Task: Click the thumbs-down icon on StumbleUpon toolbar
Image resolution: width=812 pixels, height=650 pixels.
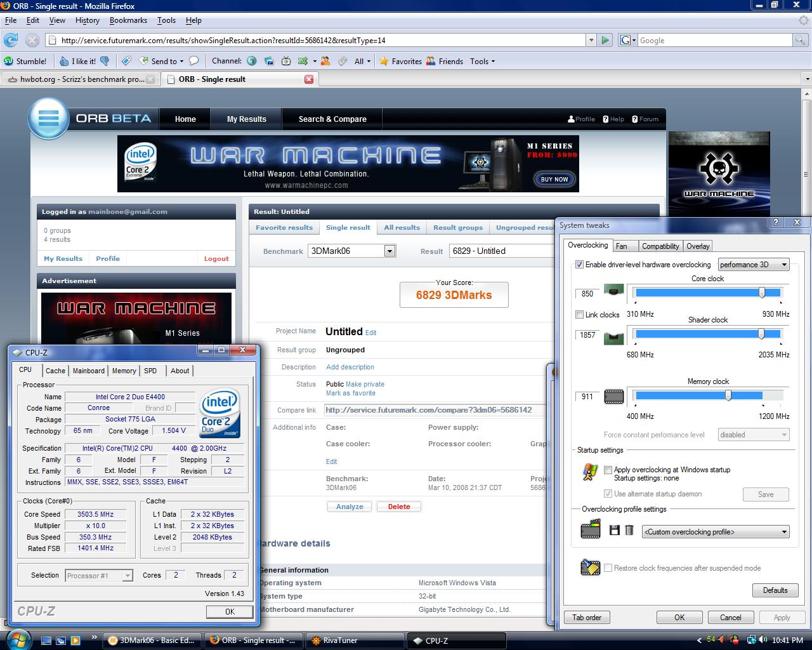Action: [105, 61]
